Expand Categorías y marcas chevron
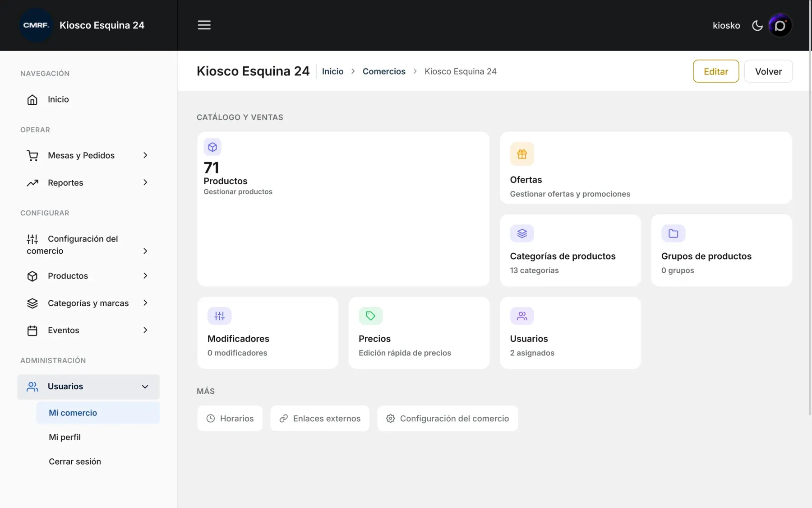812x508 pixels. point(145,303)
